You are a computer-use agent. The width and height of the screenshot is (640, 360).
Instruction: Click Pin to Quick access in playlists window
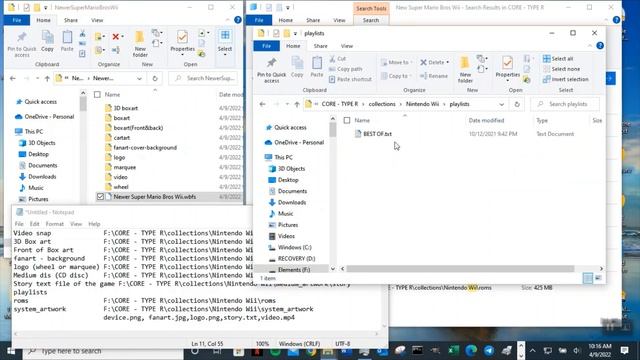[x=271, y=70]
